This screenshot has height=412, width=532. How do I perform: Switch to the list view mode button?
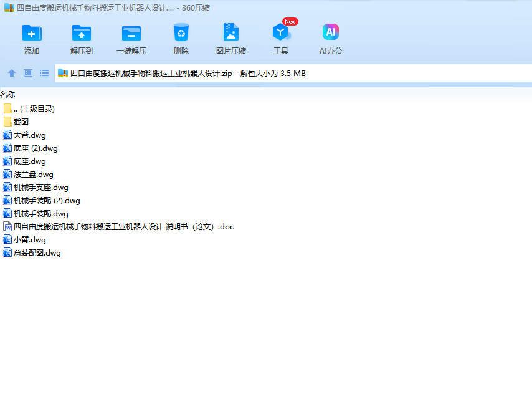click(x=44, y=73)
